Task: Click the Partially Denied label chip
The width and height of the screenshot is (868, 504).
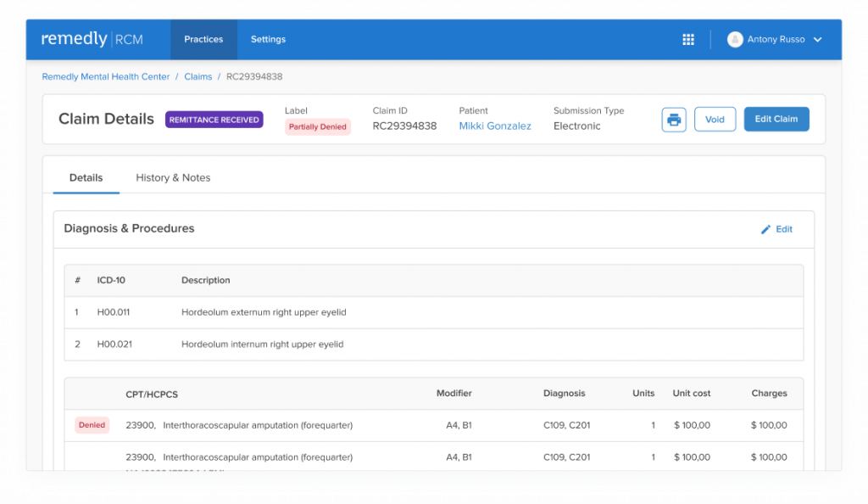Action: coord(317,126)
